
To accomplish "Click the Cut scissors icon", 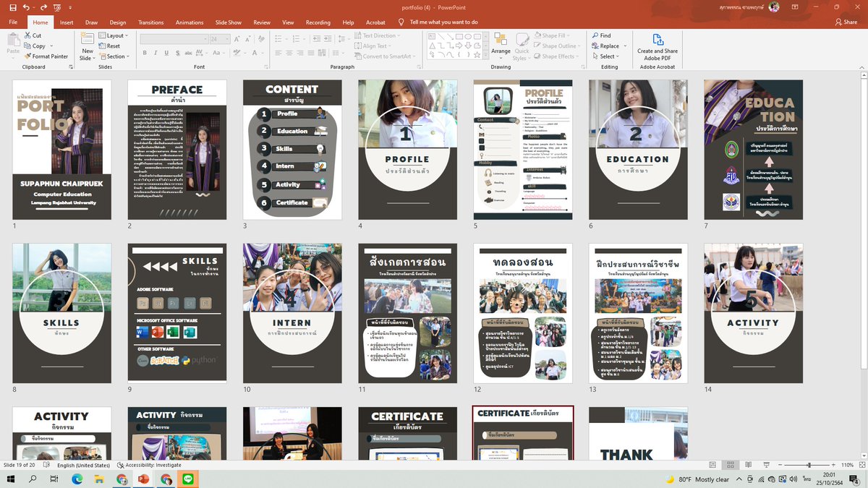I will click(27, 35).
